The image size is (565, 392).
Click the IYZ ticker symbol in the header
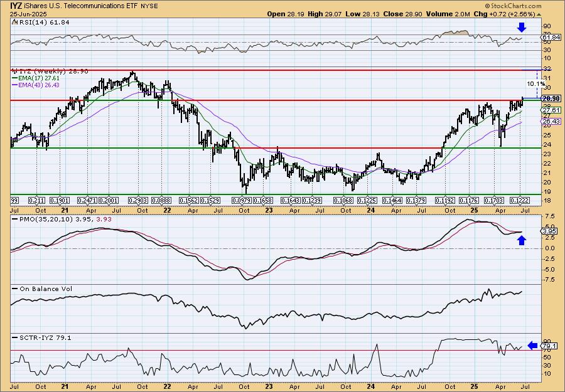click(16, 6)
